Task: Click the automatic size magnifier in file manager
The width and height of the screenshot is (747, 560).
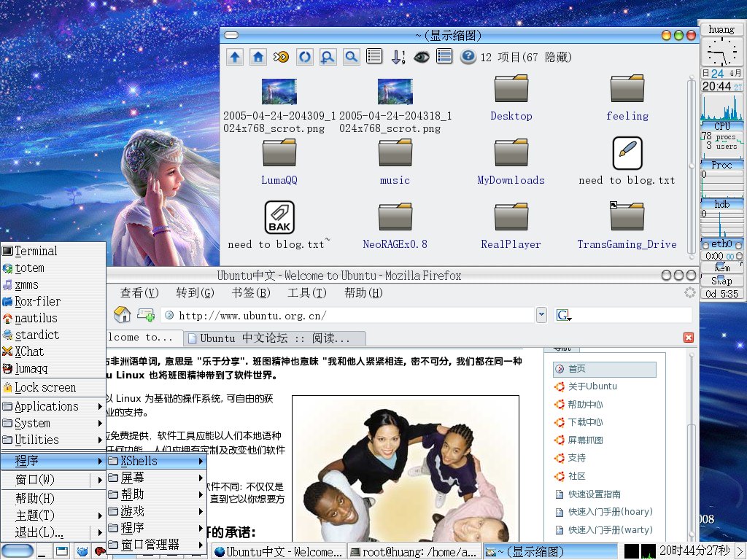Action: point(351,58)
